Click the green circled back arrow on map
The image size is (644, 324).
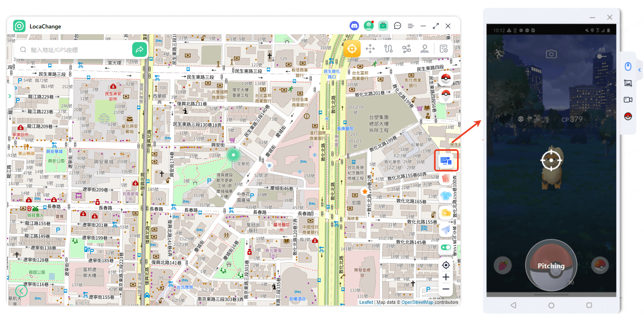[x=21, y=291]
